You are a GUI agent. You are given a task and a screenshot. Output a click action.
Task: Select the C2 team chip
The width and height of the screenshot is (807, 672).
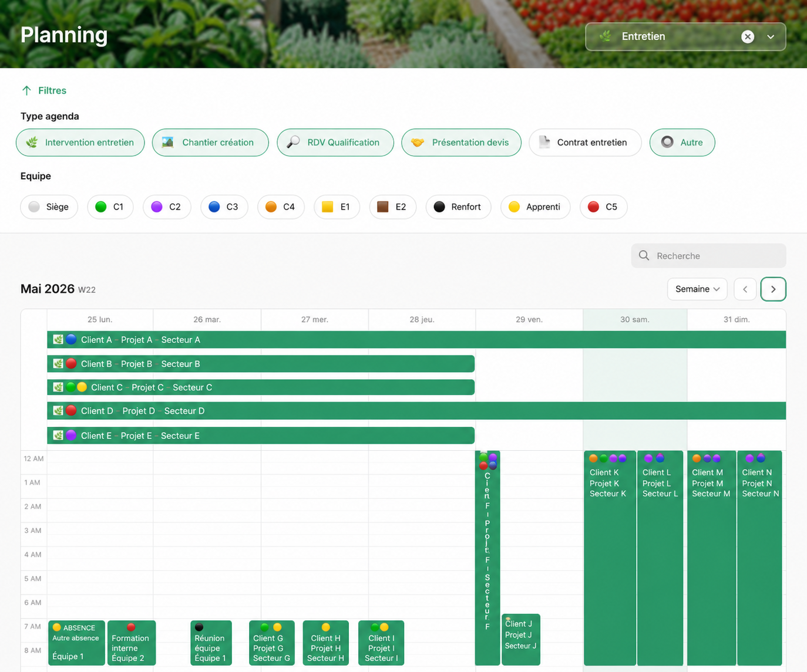[x=167, y=207]
